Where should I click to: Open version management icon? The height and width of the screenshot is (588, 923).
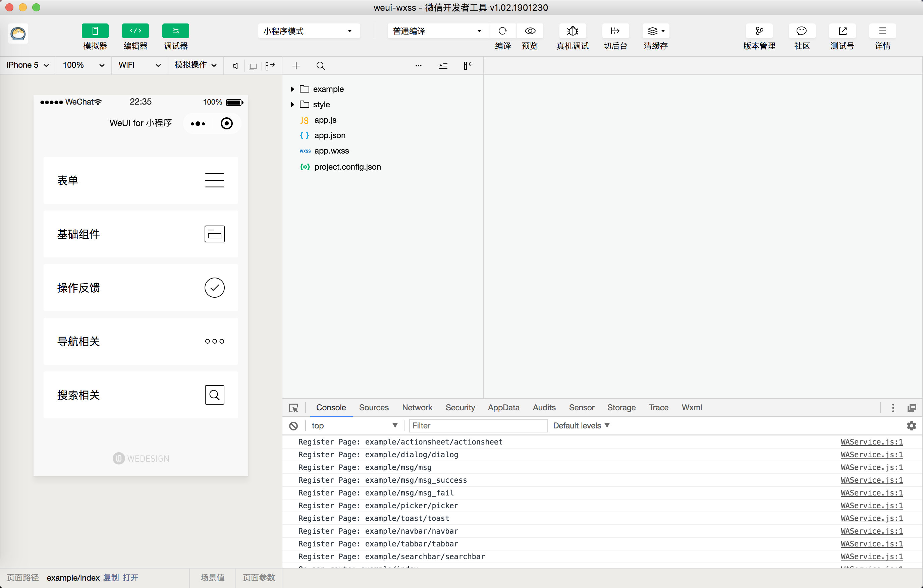click(x=759, y=31)
